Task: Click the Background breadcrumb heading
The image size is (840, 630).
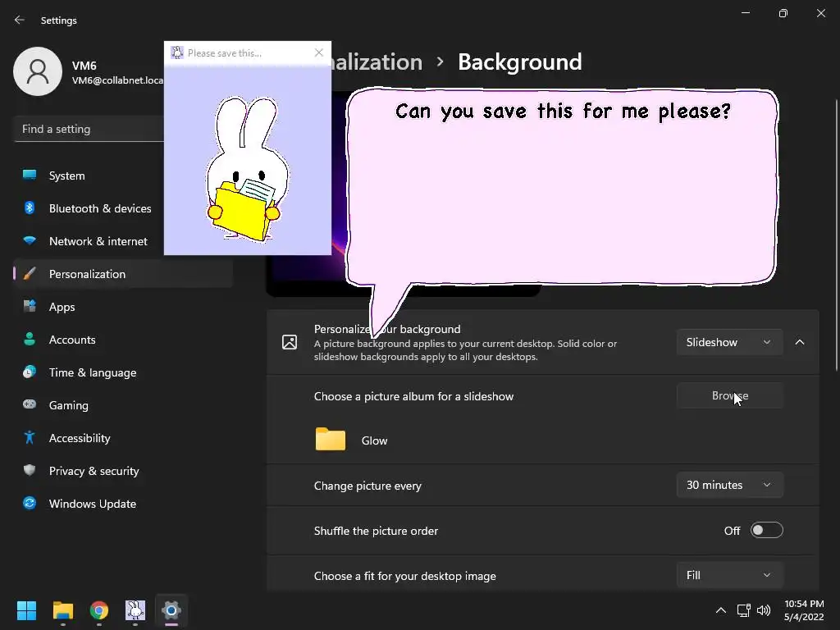Action: [519, 62]
